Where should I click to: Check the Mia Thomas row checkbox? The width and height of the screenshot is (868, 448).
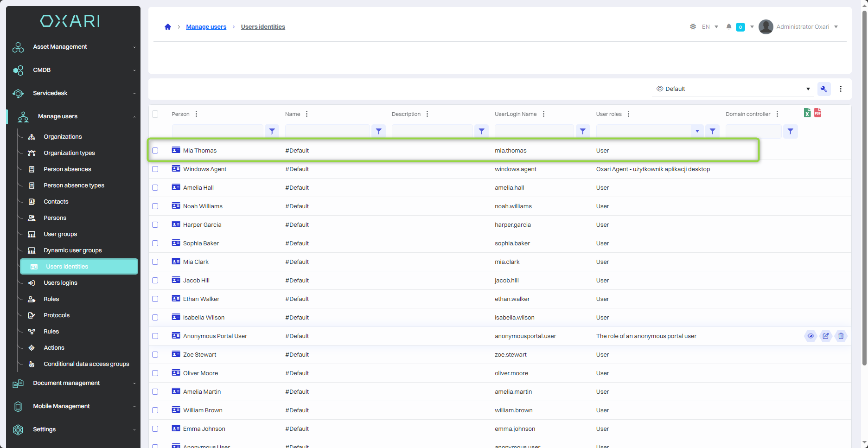click(155, 151)
